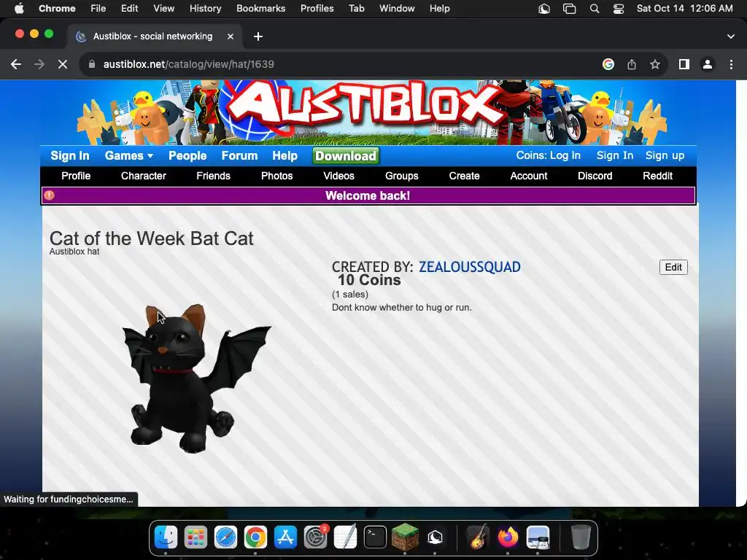Open Terminal from the dock
The image size is (747, 560).
[x=375, y=537]
